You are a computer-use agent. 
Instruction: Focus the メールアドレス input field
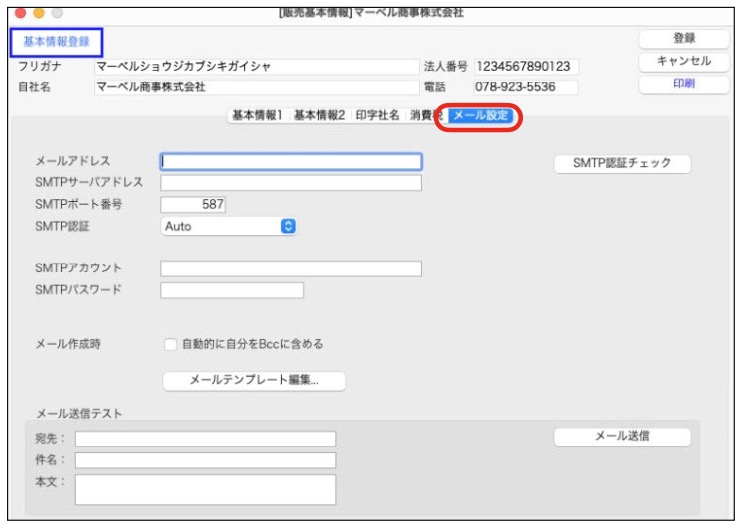pyautogui.click(x=291, y=161)
